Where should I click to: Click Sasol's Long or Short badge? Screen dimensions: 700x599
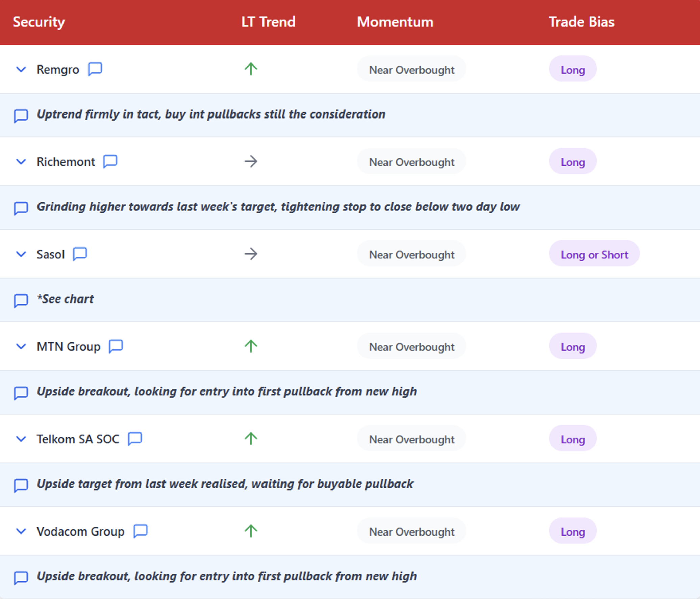[594, 254]
